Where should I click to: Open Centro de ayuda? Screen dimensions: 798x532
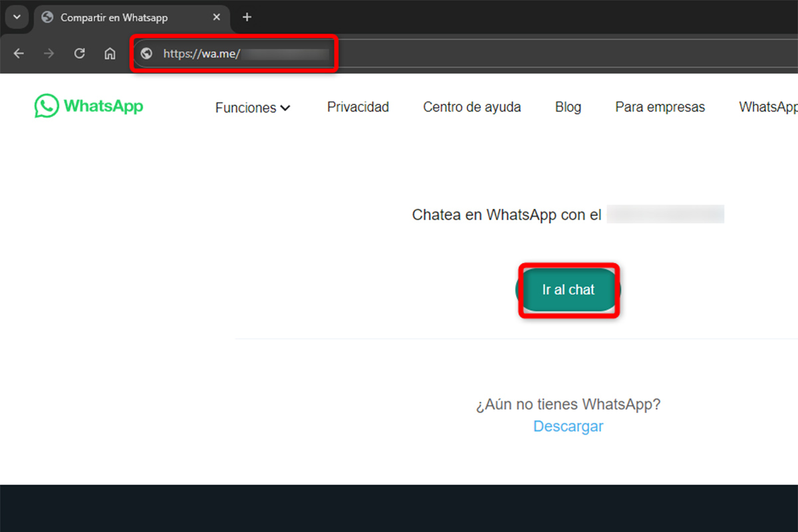(x=472, y=107)
